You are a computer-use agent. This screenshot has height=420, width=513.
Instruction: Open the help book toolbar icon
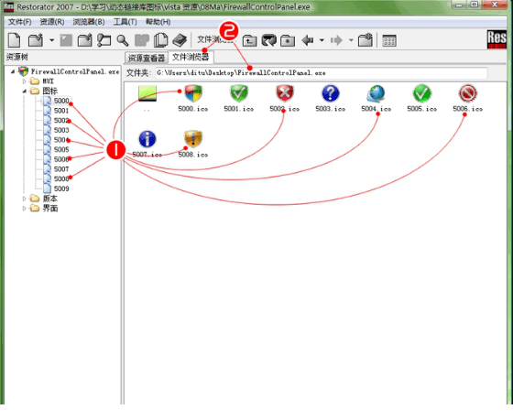pyautogui.click(x=180, y=40)
